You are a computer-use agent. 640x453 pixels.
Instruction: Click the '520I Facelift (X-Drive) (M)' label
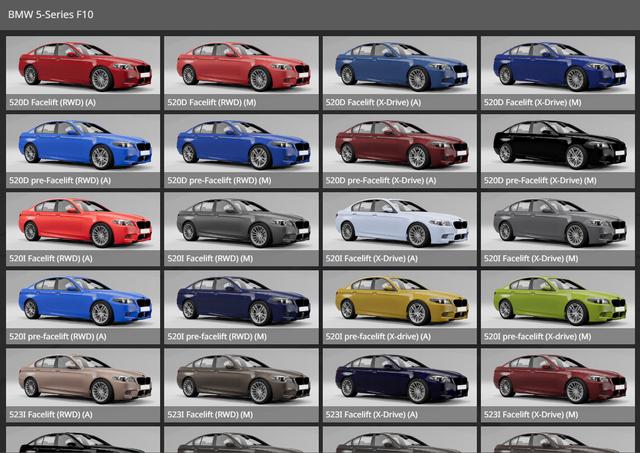[531, 258]
